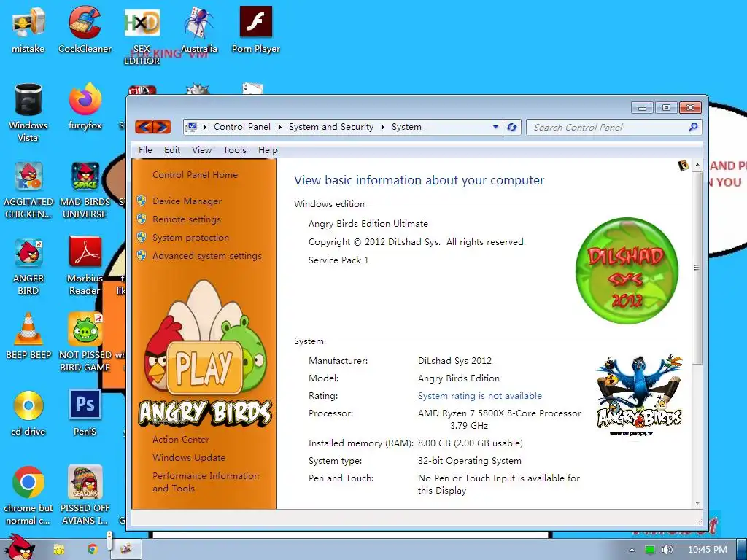Show hidden tray icons arrow
Viewport: 747px width, 560px height.
632,550
